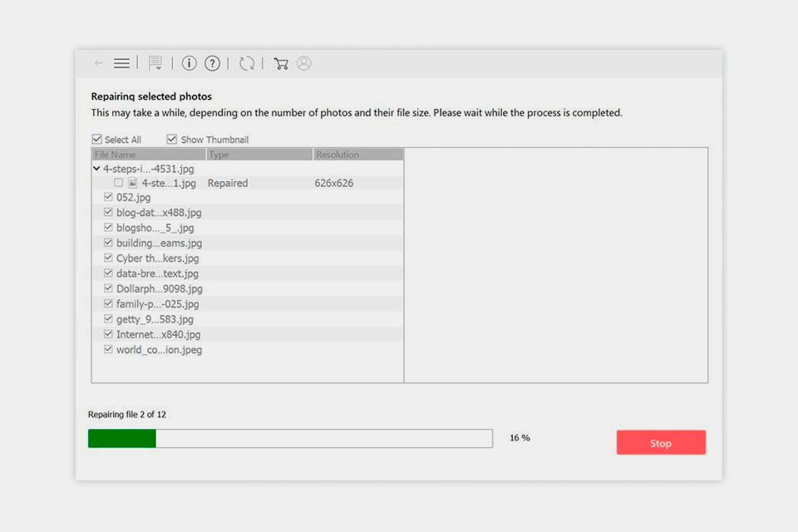Open the hamburger menu icon
Viewport: 798px width, 532px height.
tap(121, 62)
